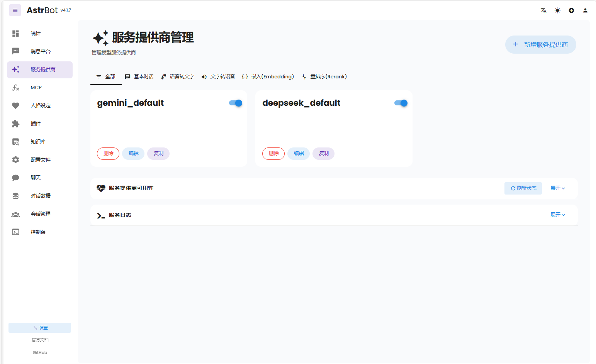Screen dimensions: 596x364
Task: Click the 人格设定 heart icon
Action: 15,105
